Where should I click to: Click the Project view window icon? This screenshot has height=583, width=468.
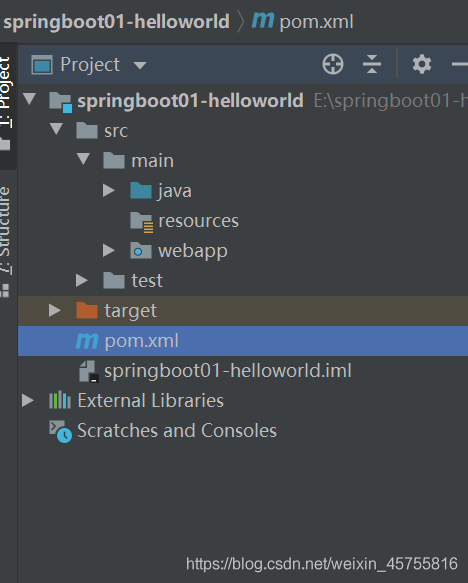(x=42, y=65)
